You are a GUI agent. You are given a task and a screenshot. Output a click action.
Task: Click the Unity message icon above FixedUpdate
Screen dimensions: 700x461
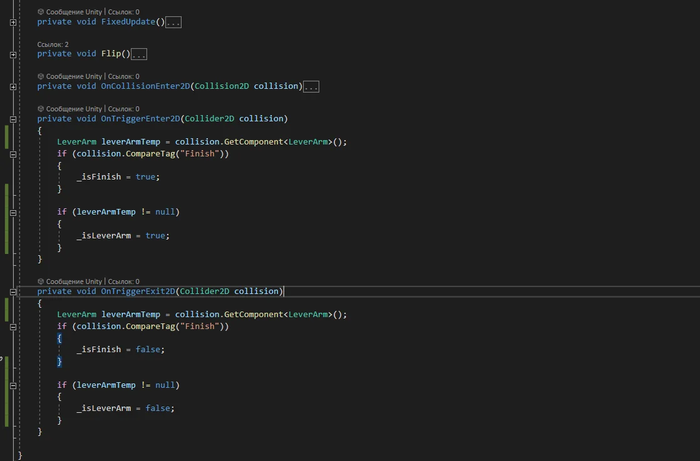tap(41, 12)
